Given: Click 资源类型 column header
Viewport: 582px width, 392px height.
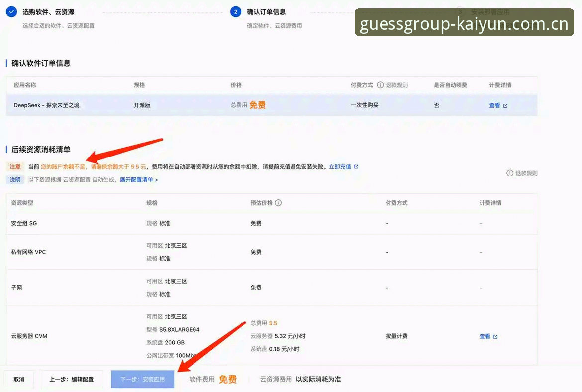Looking at the screenshot, I should pos(22,203).
